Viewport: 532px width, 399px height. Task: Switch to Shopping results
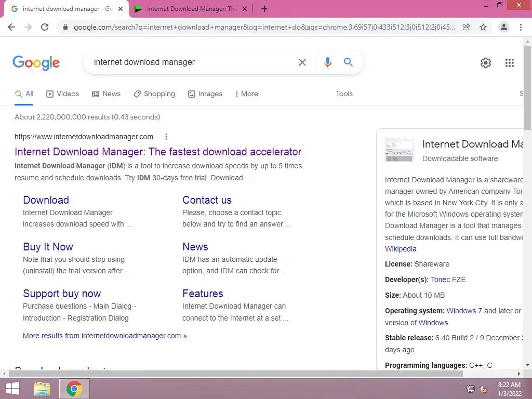[154, 94]
